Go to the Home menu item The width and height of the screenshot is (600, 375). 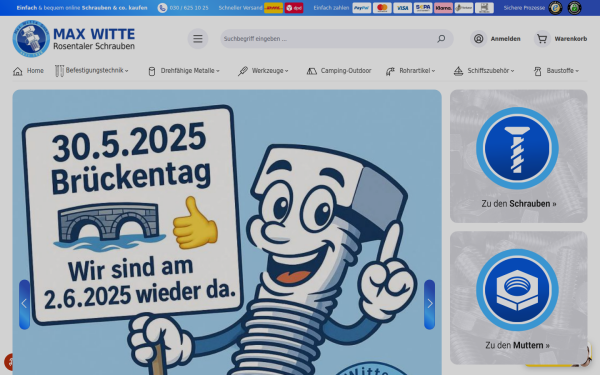tap(35, 71)
